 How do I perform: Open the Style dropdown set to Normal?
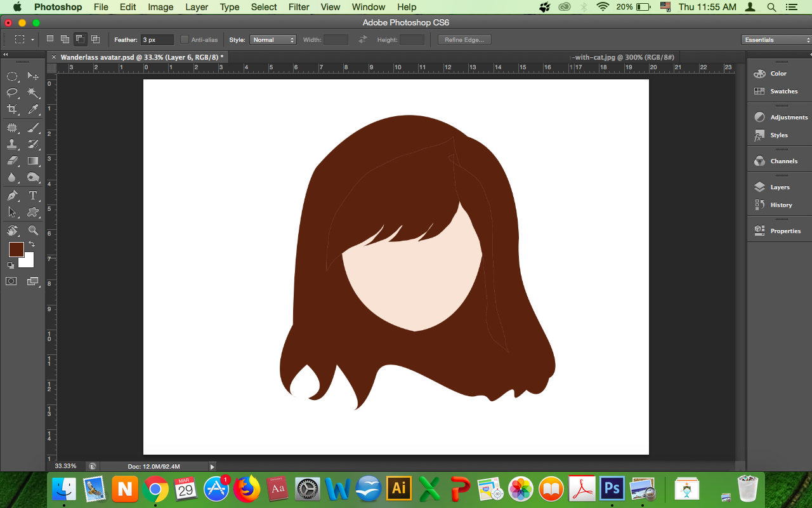[273, 39]
